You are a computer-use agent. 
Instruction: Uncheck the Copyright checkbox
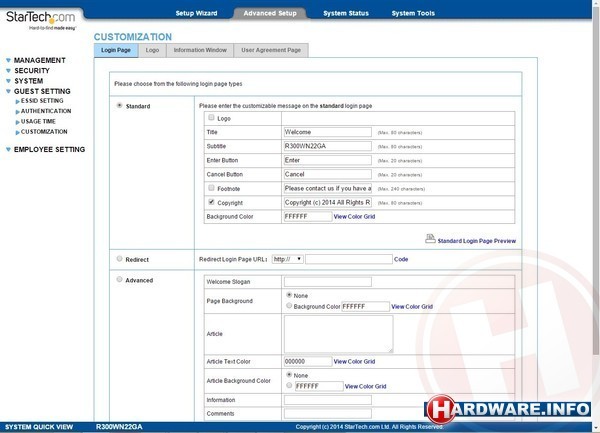[211, 202]
